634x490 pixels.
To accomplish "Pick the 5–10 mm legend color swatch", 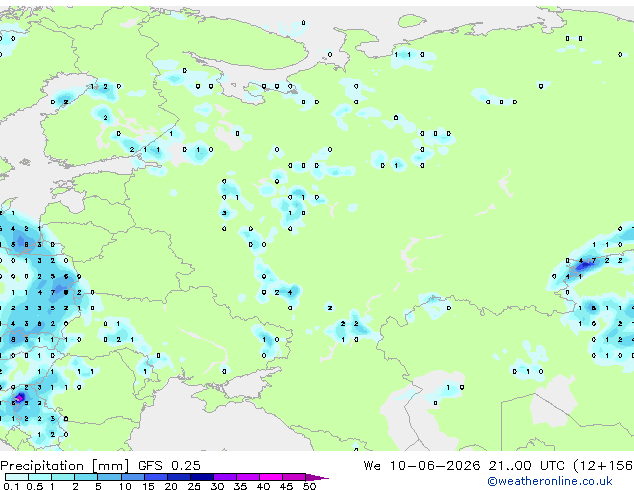I will [x=109, y=477].
